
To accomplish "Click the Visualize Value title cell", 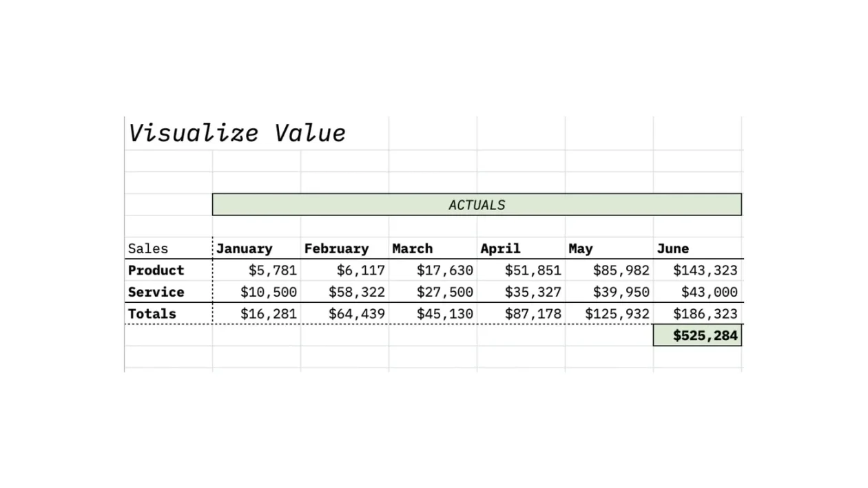I will click(x=237, y=133).
